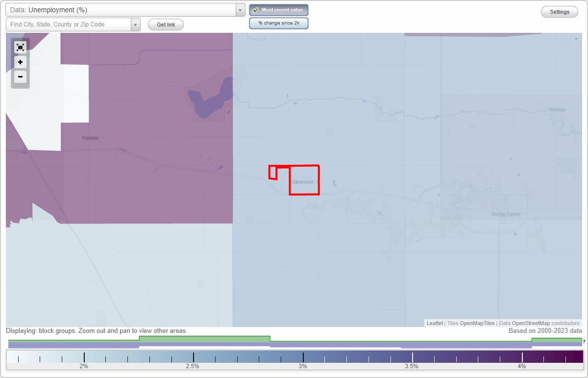Image resolution: width=588 pixels, height=378 pixels.
Task: Open the OpenStreetMap attribution link
Action: coord(531,323)
